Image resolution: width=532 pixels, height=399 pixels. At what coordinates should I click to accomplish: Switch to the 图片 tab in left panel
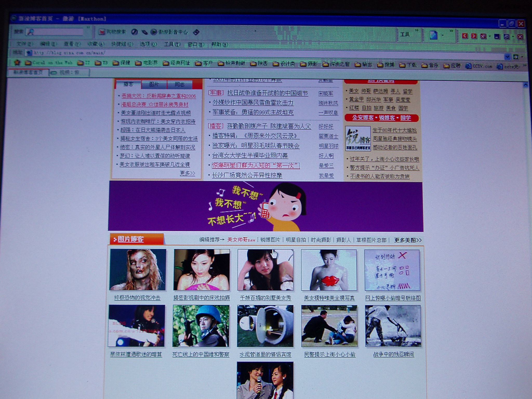[154, 84]
